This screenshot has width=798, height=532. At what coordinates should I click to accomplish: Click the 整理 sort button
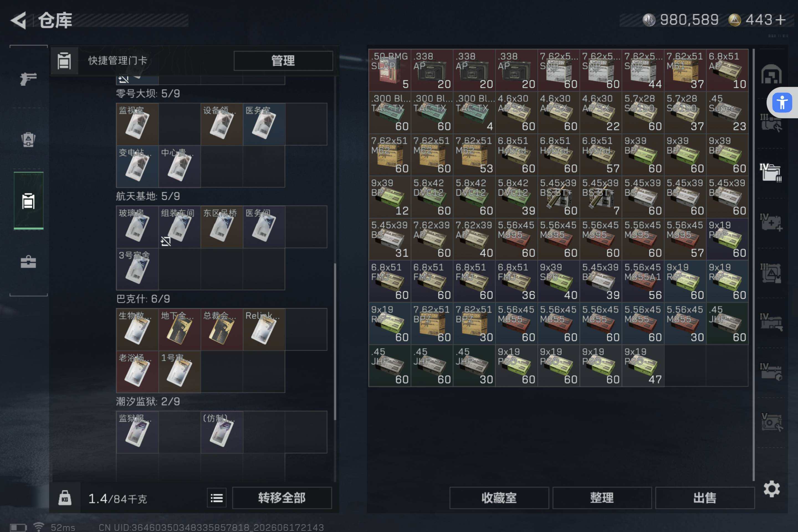602,498
